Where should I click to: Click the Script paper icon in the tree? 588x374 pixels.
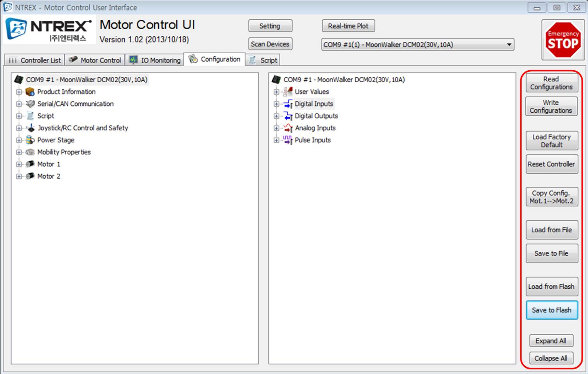click(x=30, y=116)
